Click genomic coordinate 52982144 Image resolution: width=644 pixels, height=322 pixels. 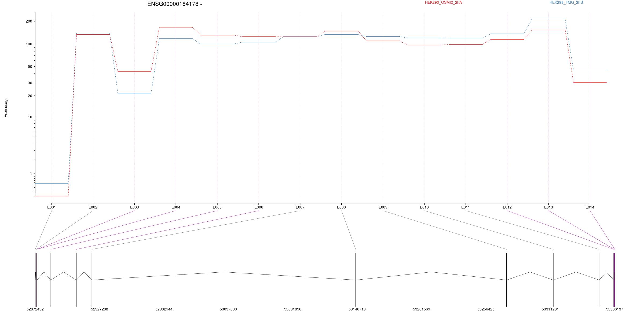(x=164, y=309)
